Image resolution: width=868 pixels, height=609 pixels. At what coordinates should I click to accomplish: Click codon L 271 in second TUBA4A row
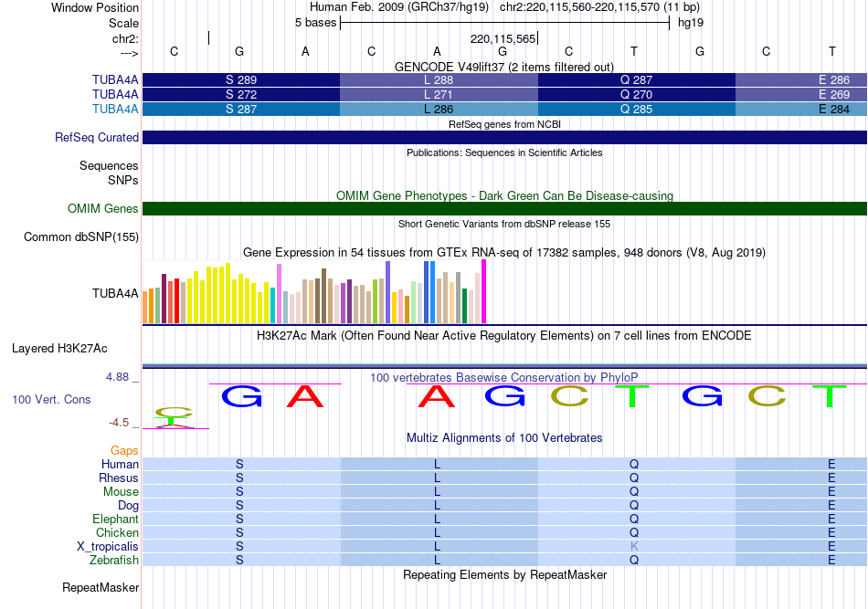439,95
